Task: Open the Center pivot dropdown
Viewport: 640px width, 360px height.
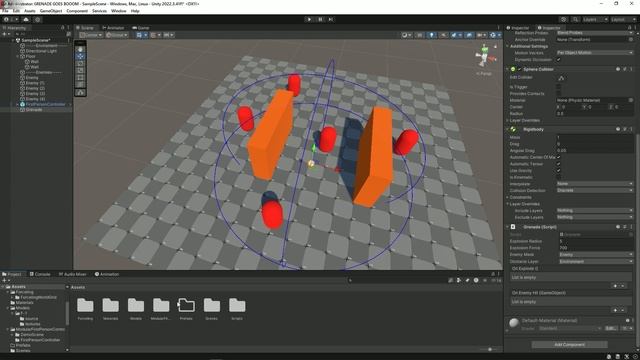Action: (91, 35)
